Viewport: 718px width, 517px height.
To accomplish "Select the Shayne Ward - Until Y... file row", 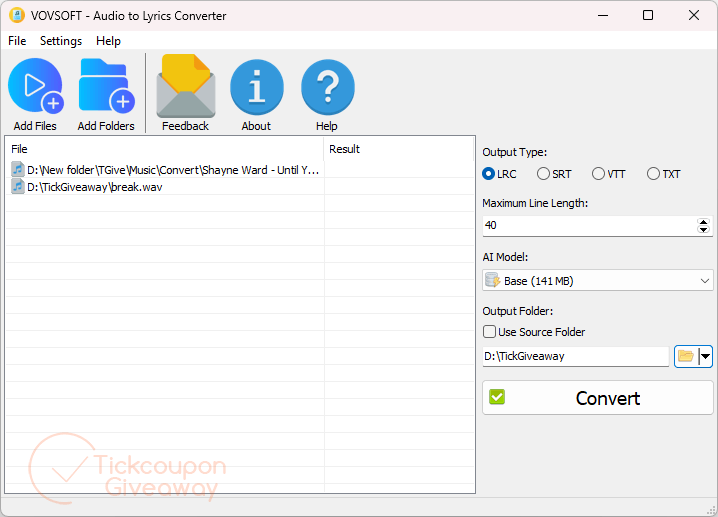I will pyautogui.click(x=239, y=169).
